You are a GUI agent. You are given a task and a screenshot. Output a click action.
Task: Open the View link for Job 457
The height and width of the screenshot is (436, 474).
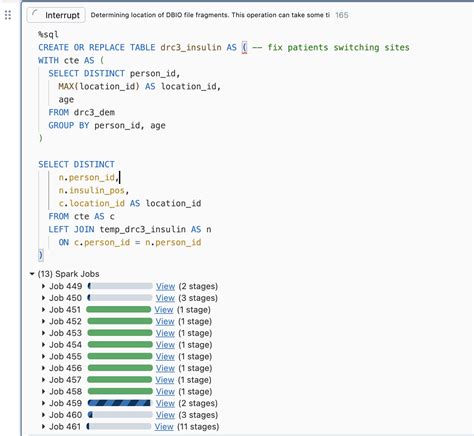[x=165, y=379]
